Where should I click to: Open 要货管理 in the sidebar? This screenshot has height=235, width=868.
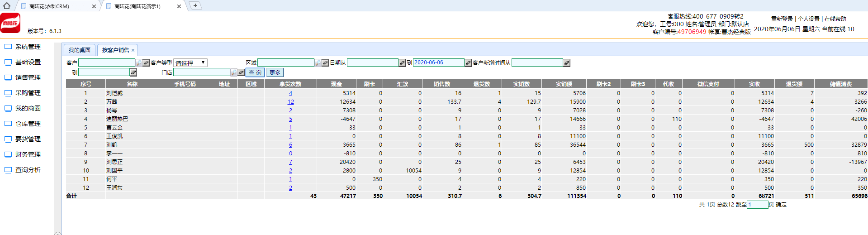click(28, 139)
